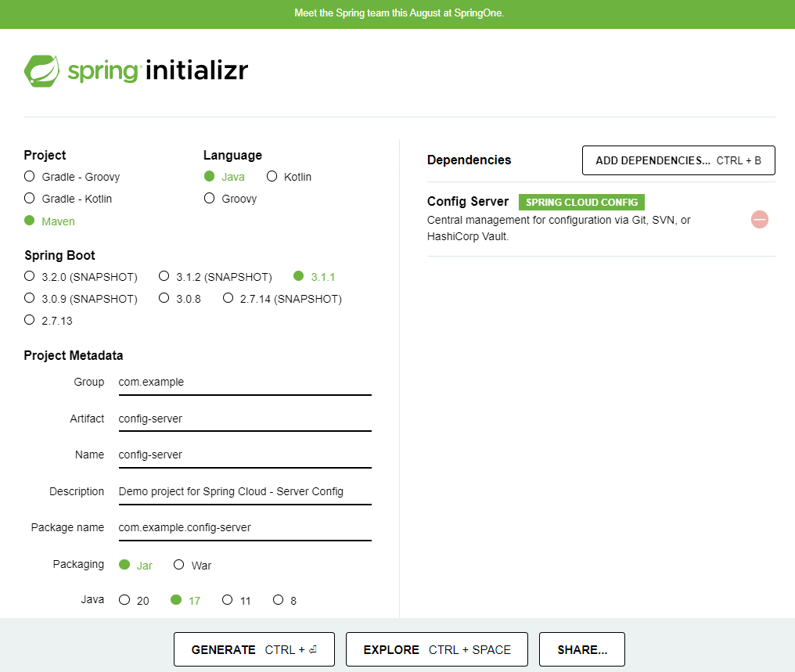Image resolution: width=795 pixels, height=672 pixels.
Task: Select Spring Boot 3.2.0 (SNAPSHOT)
Action: [x=81, y=277]
